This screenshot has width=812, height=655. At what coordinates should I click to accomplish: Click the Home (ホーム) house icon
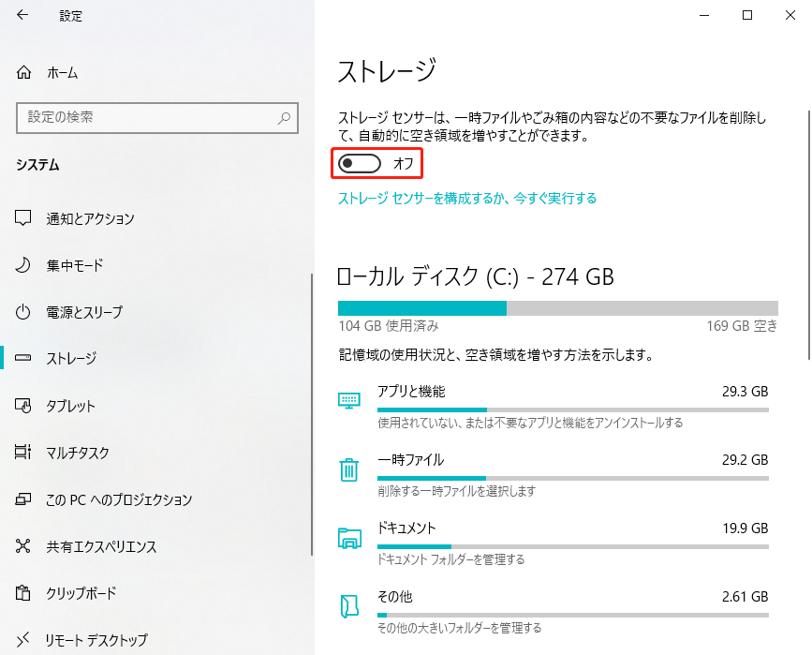pos(24,72)
